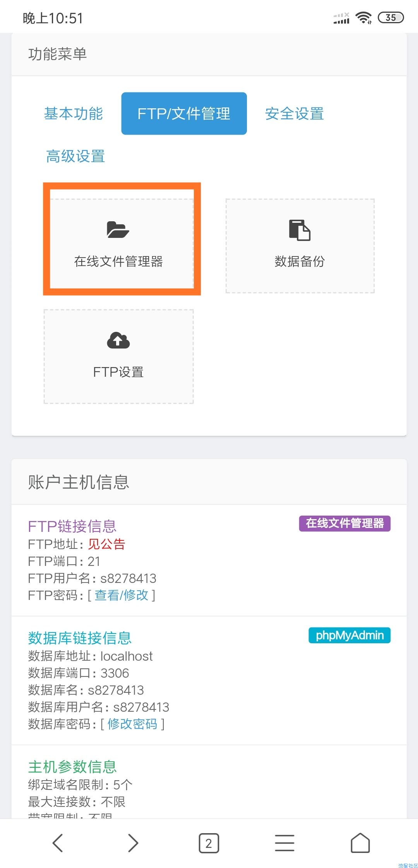Open the browser hamburger menu
The height and width of the screenshot is (868, 418).
[284, 843]
